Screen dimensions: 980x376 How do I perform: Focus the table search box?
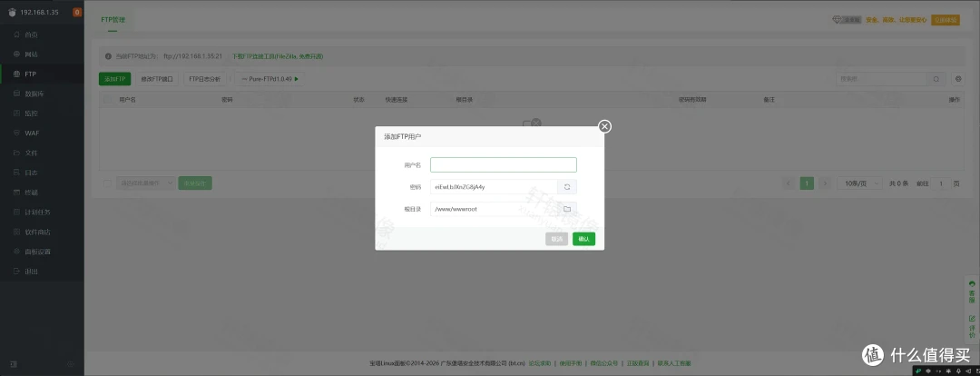pyautogui.click(x=882, y=79)
